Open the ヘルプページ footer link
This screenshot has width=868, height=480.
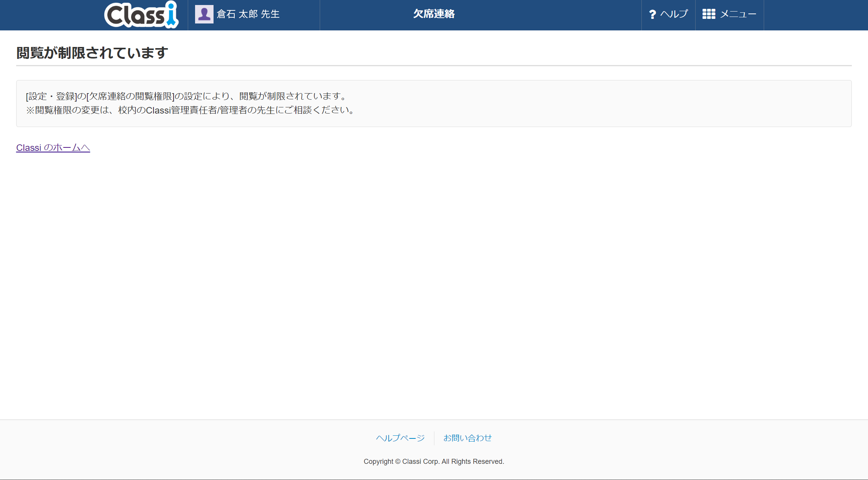401,438
